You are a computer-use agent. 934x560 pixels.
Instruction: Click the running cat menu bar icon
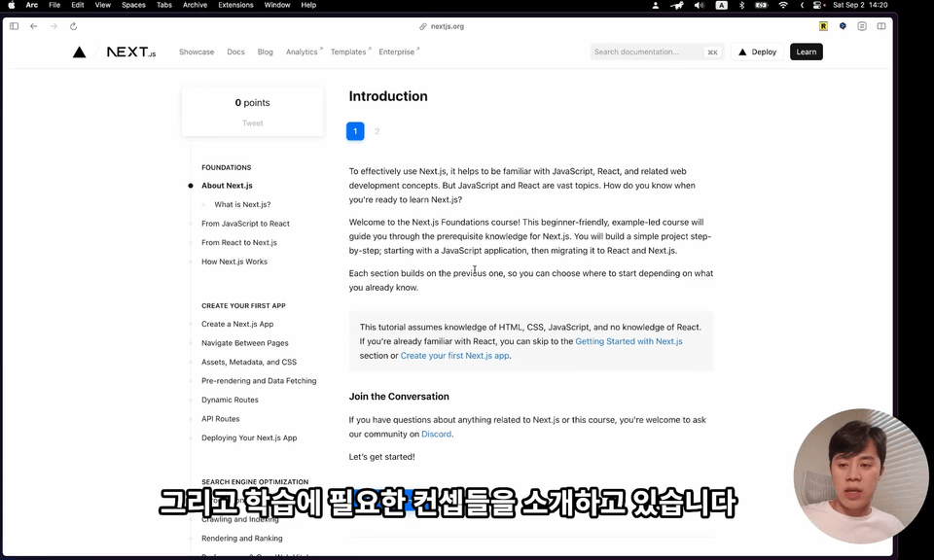click(x=677, y=5)
